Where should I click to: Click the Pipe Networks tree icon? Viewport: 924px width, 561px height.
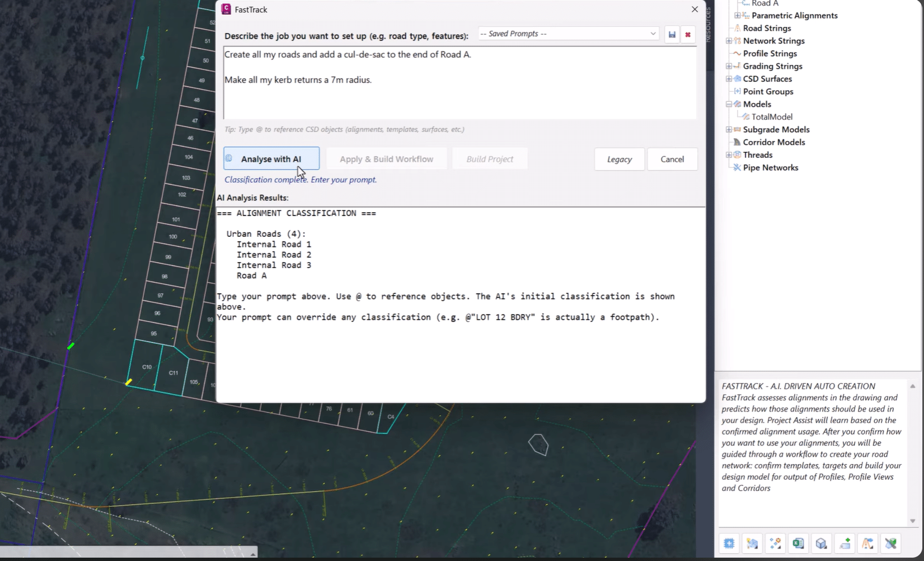[x=737, y=167]
